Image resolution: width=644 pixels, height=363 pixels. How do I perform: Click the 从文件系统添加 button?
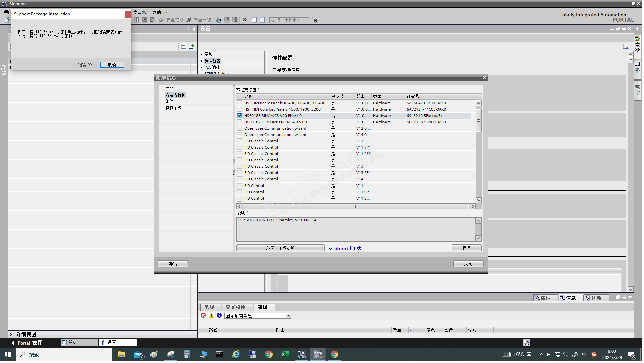click(x=281, y=248)
